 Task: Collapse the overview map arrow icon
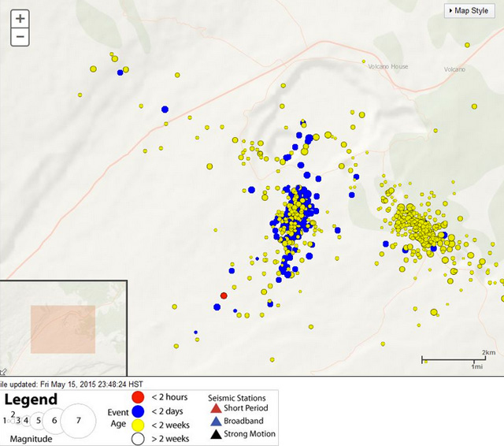3,372
